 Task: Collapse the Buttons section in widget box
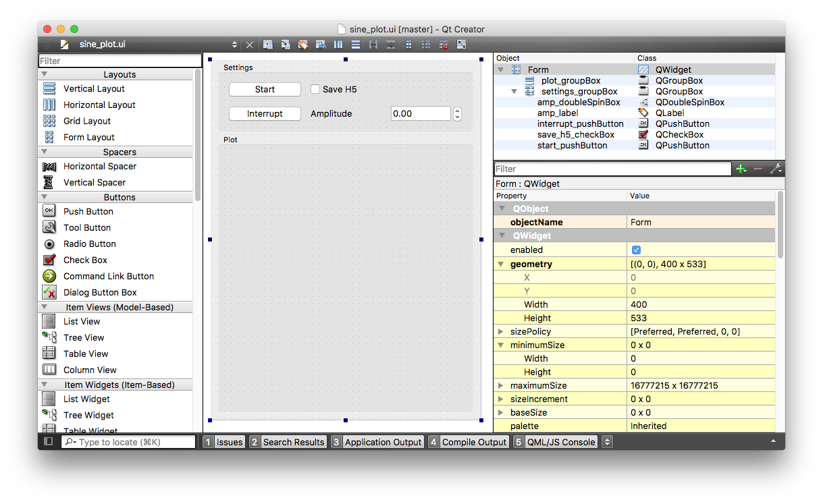pos(45,197)
